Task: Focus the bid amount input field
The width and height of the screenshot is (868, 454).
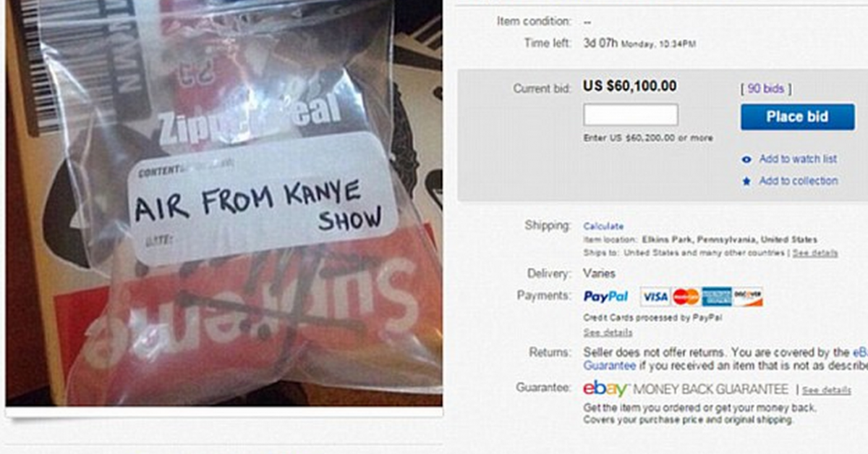Action: (631, 114)
